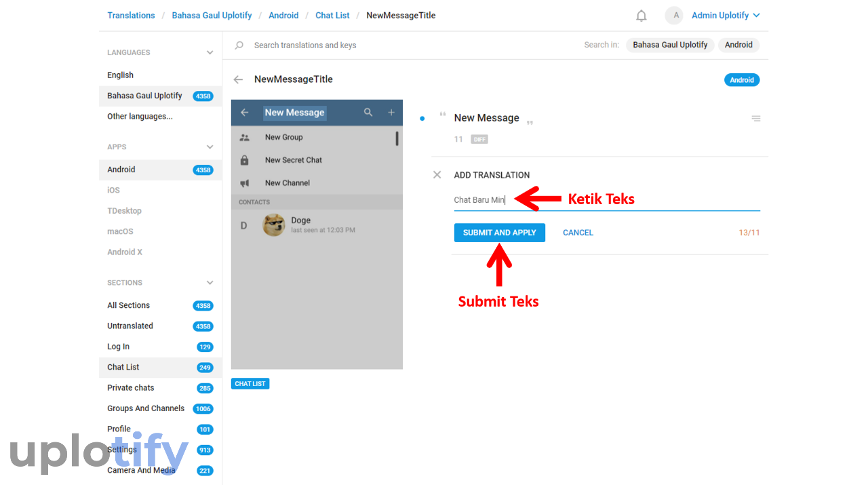Image resolution: width=868 pixels, height=485 pixels.
Task: Click the scrollbar in phone preview
Action: [x=397, y=138]
